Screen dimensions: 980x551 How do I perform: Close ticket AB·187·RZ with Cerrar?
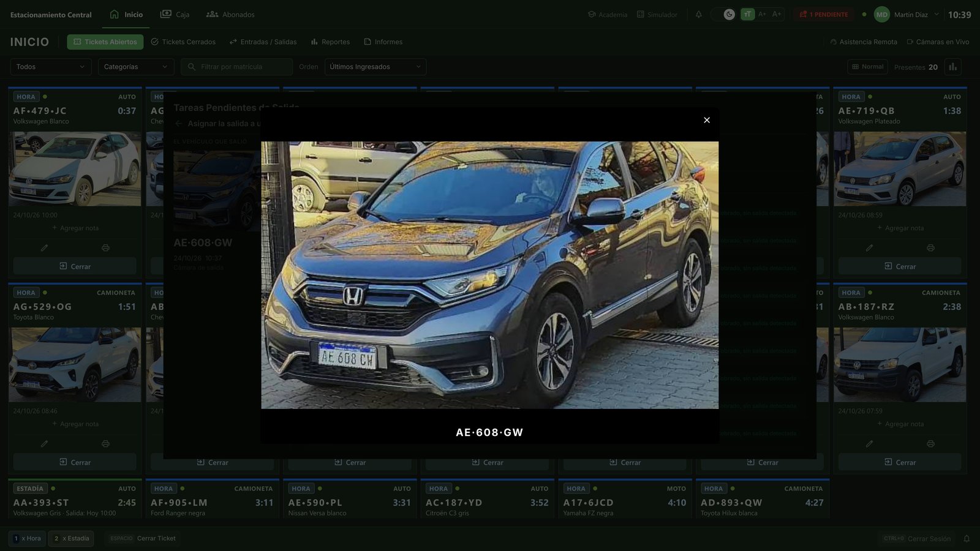900,462
